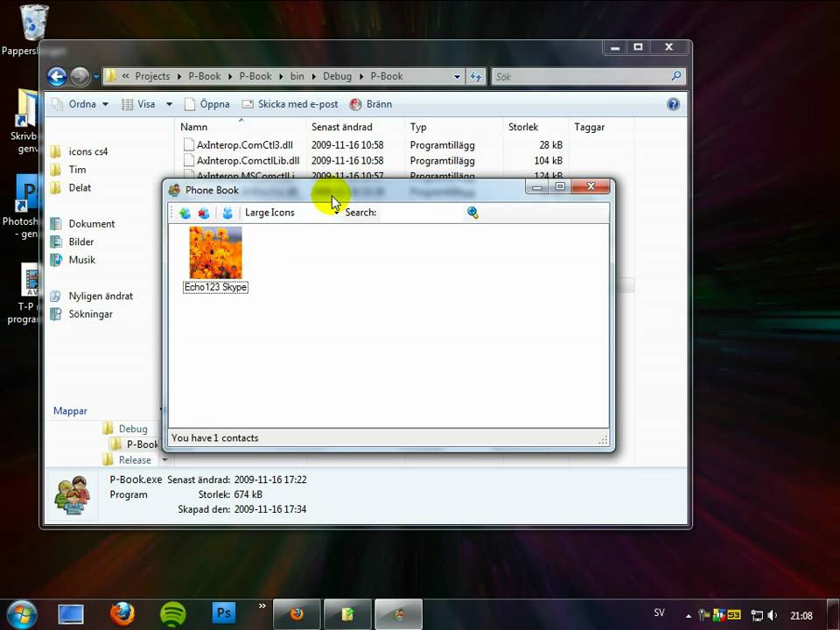The width and height of the screenshot is (840, 630).
Task: Click the folder tree scroll down arrow
Action: (x=165, y=459)
